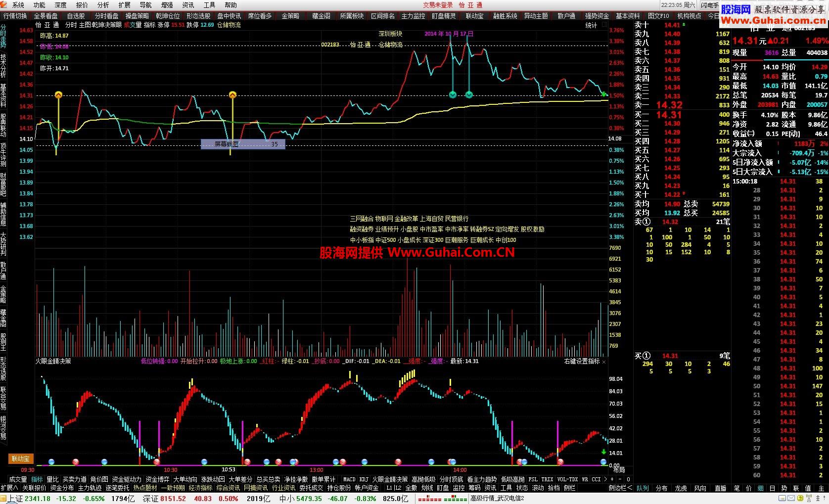The height and width of the screenshot is (504, 829).
Task: Expand the 扩展∧ bottom panel
Action: pos(9,488)
